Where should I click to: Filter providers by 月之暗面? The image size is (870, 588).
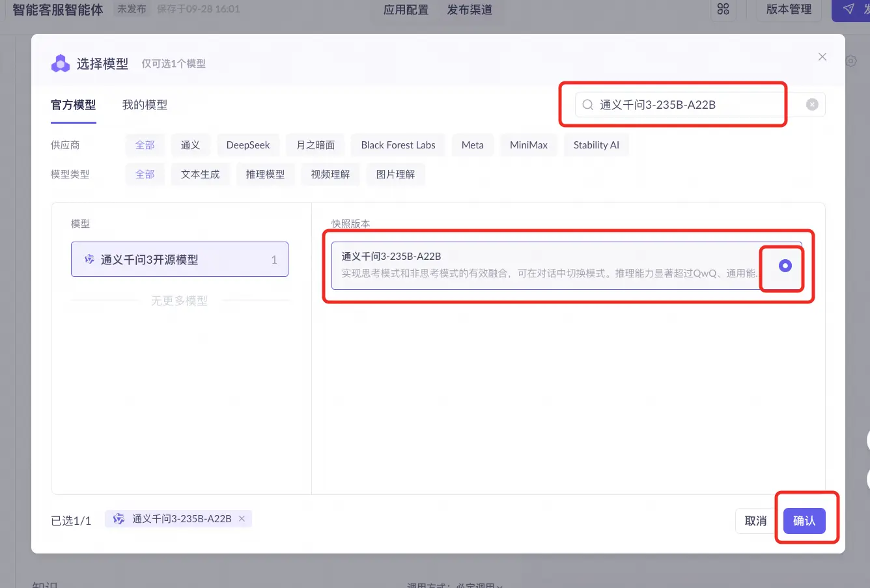click(x=316, y=145)
